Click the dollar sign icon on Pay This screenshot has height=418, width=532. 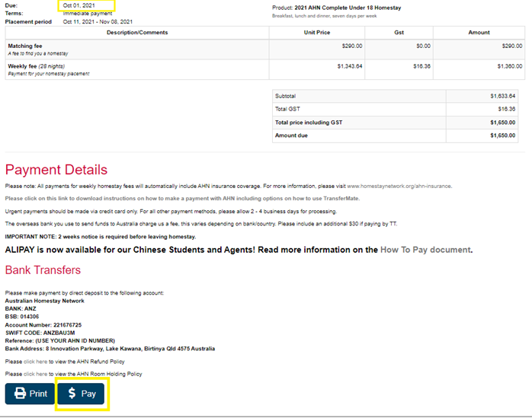click(72, 394)
